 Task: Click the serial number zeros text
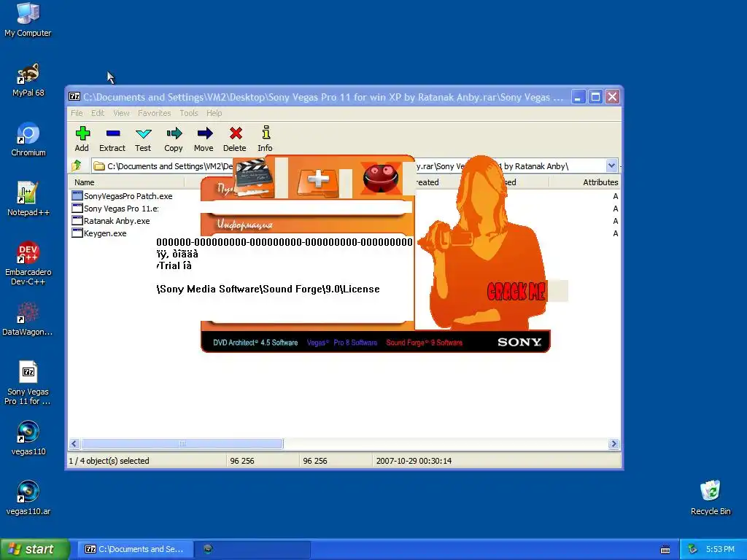(x=285, y=242)
